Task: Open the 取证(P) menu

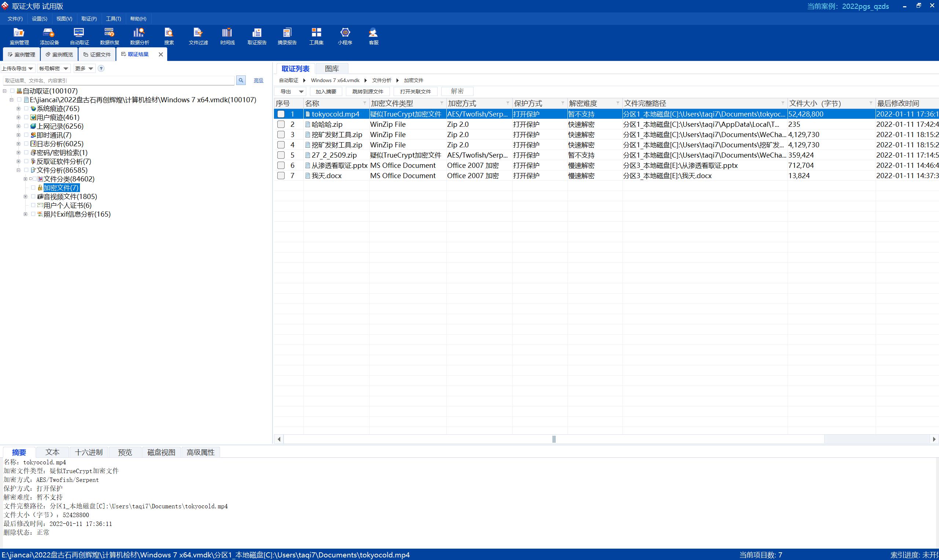Action: pos(89,18)
